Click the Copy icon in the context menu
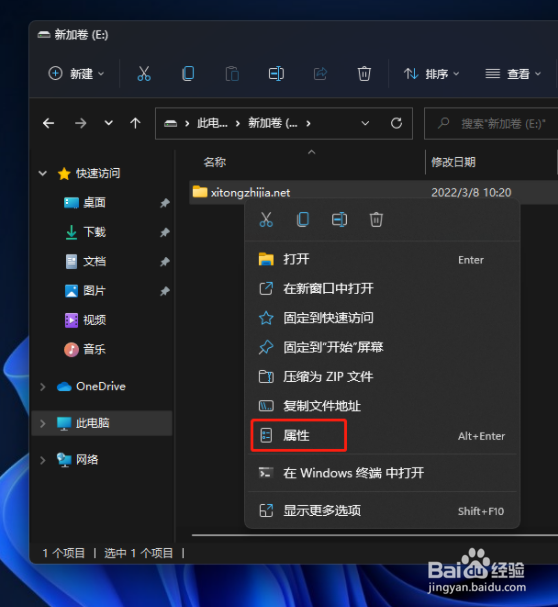 (303, 220)
